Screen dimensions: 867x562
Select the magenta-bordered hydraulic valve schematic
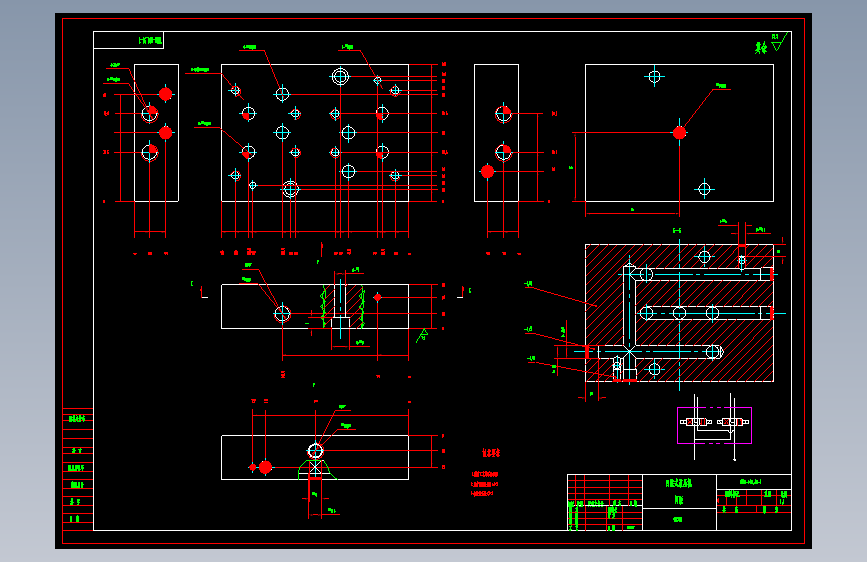(x=714, y=425)
